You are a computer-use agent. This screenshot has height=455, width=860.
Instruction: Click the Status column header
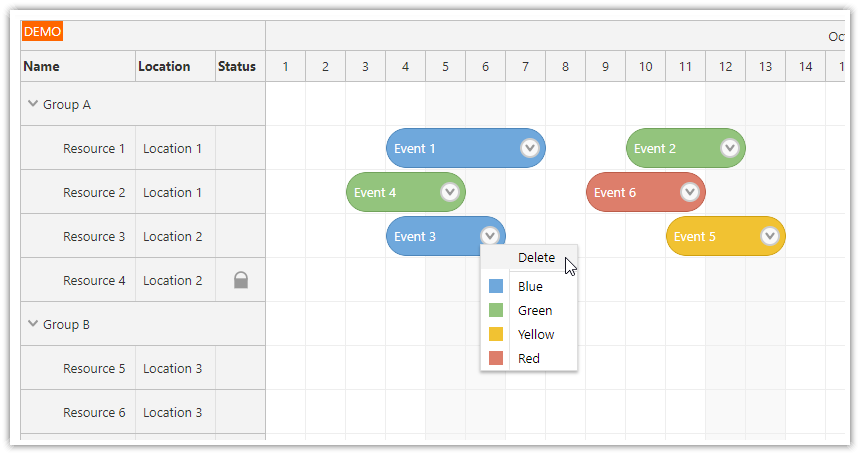click(x=237, y=67)
